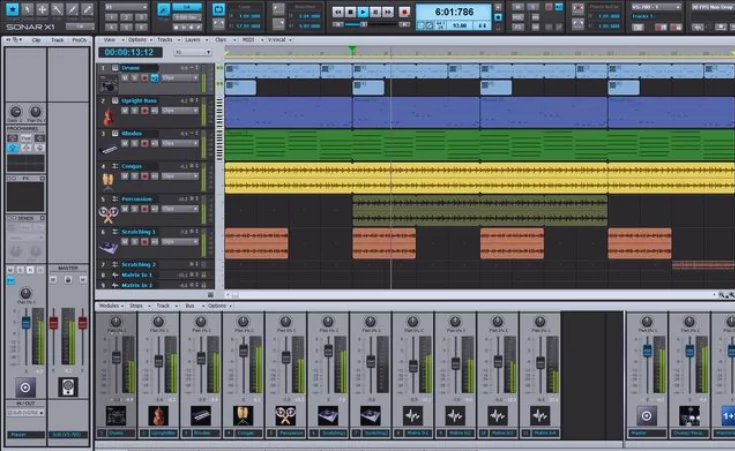The image size is (735, 451).
Task: Click the Scratching 2 track name
Action: pos(138,265)
